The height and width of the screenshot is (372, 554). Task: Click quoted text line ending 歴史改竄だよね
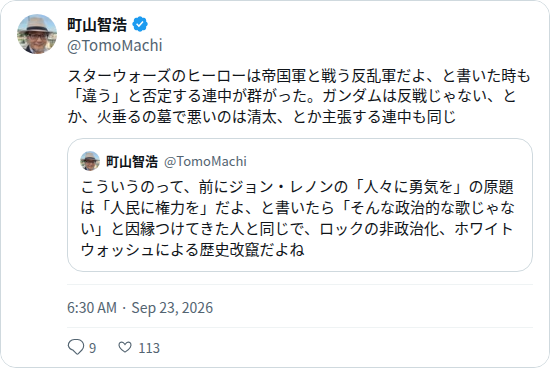click(193, 250)
